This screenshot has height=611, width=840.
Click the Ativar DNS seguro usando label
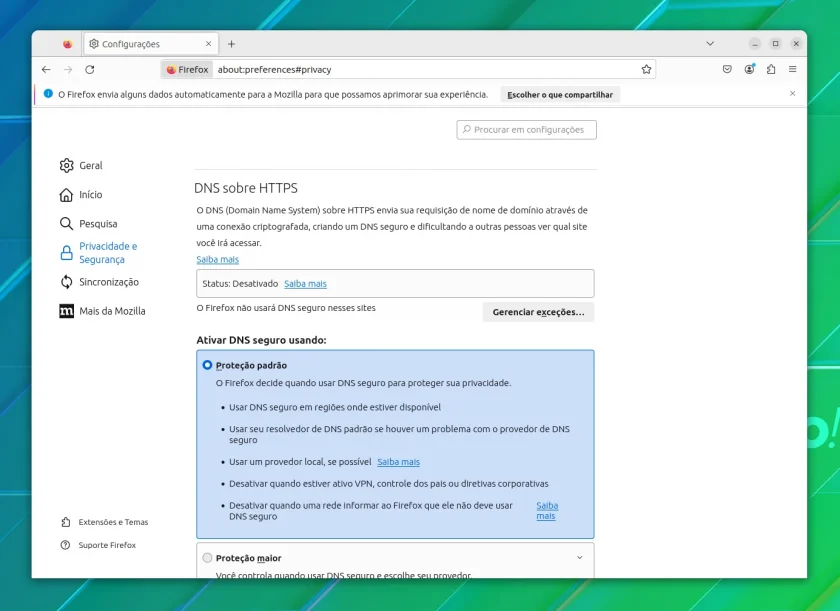[261, 340]
